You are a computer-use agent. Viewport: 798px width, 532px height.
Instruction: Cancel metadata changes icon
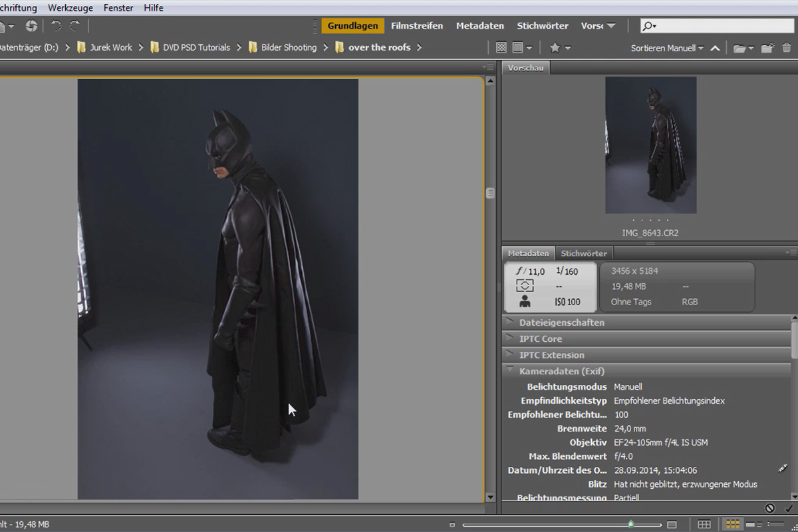tap(770, 508)
